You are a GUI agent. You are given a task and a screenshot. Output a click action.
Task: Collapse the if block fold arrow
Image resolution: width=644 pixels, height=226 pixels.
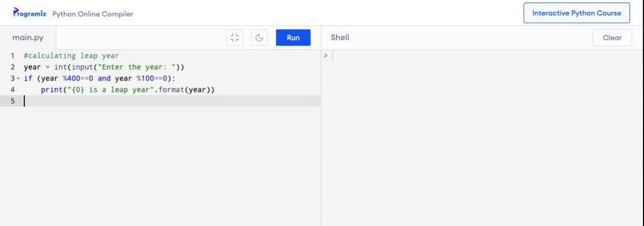[18, 78]
